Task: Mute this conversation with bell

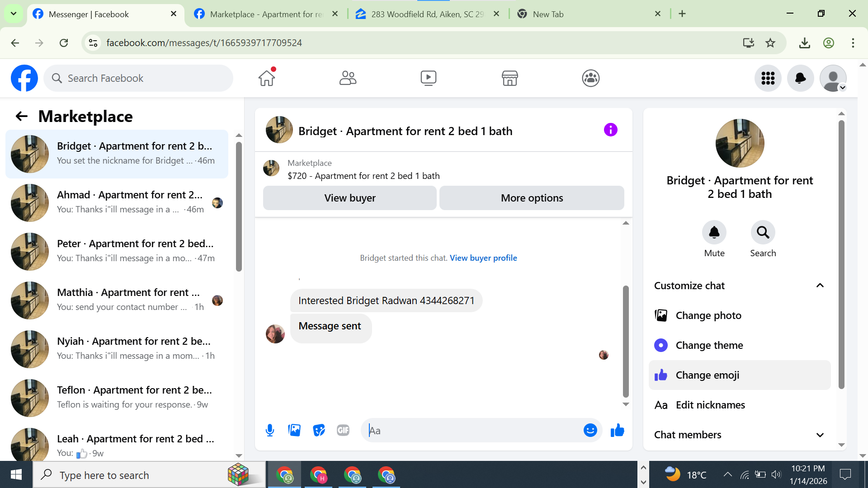Action: [714, 233]
